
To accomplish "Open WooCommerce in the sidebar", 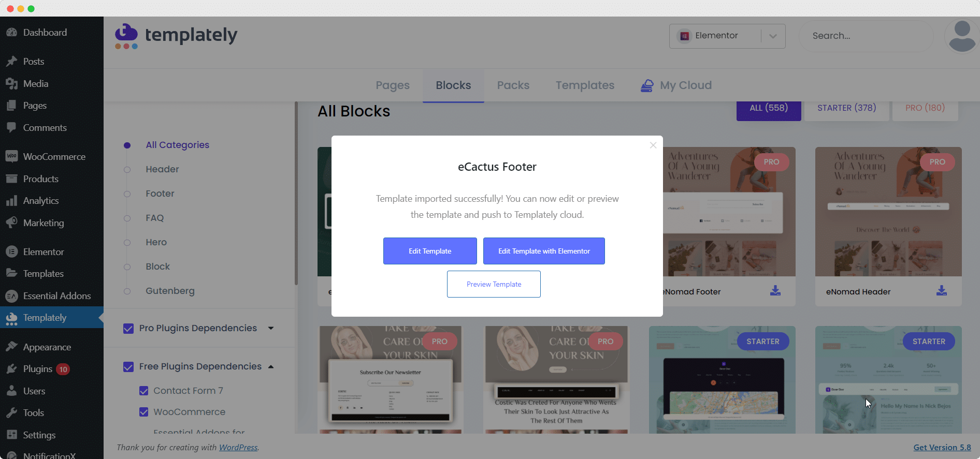I will point(54,157).
